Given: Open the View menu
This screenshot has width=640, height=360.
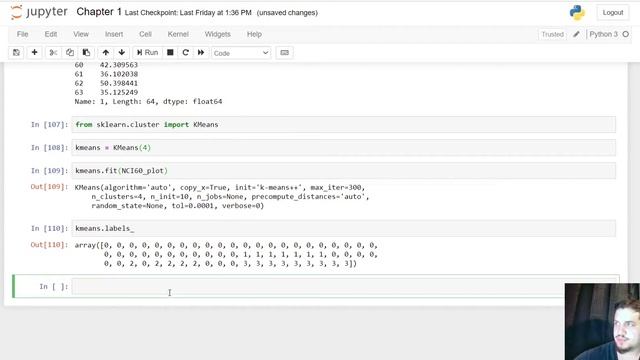Looking at the screenshot, I should click(81, 34).
